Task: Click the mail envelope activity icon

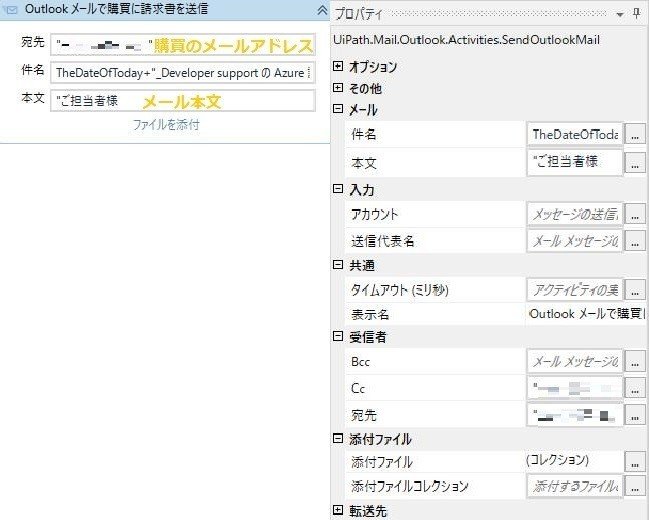Action: 11,10
